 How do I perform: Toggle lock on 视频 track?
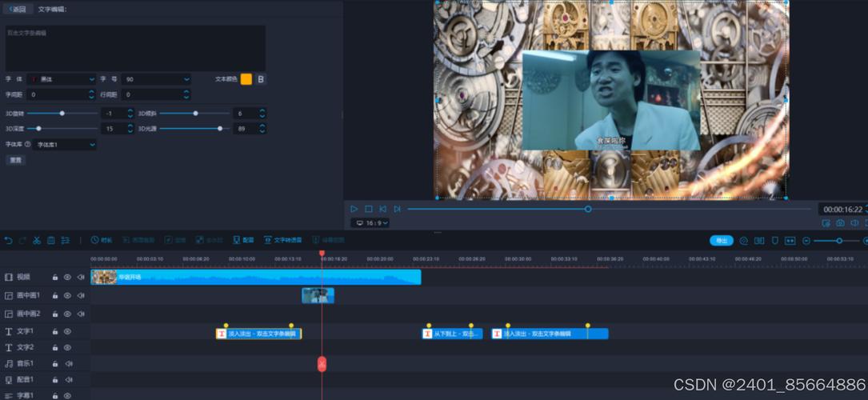55,277
